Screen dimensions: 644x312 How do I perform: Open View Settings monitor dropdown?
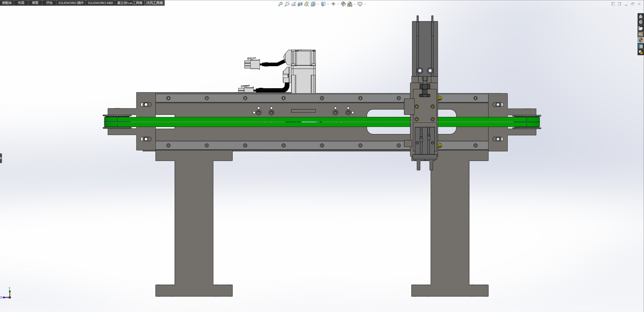pyautogui.click(x=365, y=4)
